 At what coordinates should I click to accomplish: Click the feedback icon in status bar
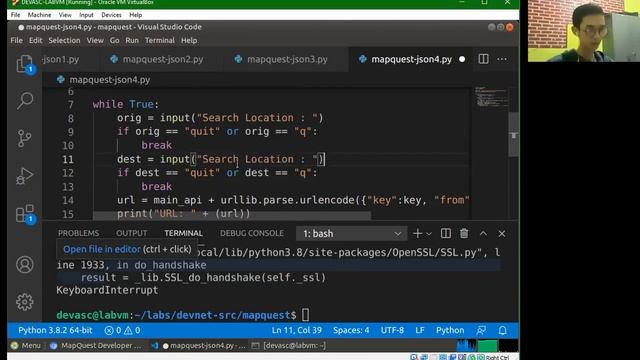pos(481,330)
